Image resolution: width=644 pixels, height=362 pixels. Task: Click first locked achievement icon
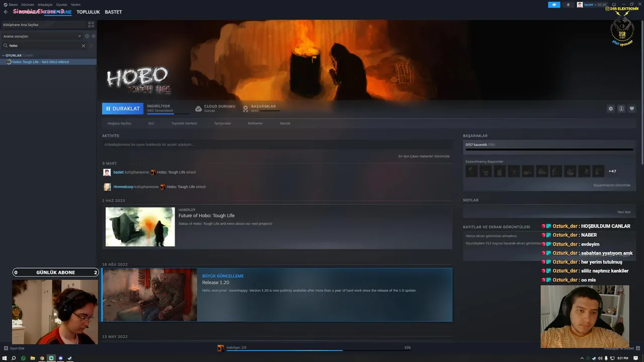point(471,171)
